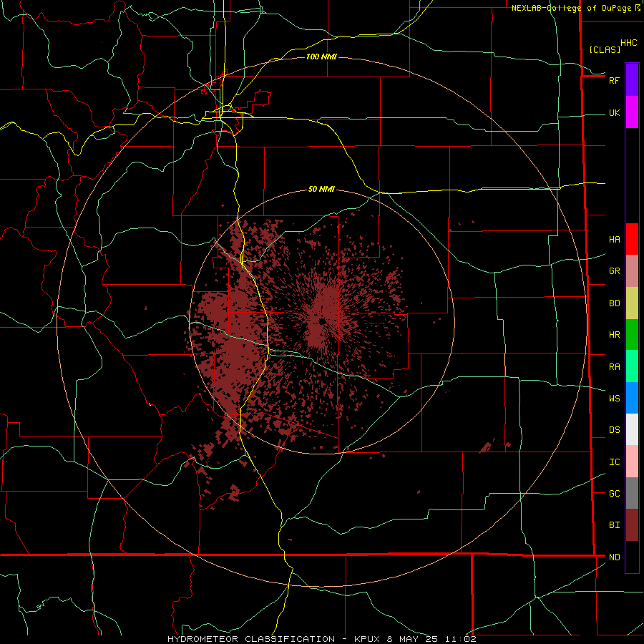This screenshot has height=644, width=644.
Task: Click the RF legend label
Action: (x=615, y=80)
